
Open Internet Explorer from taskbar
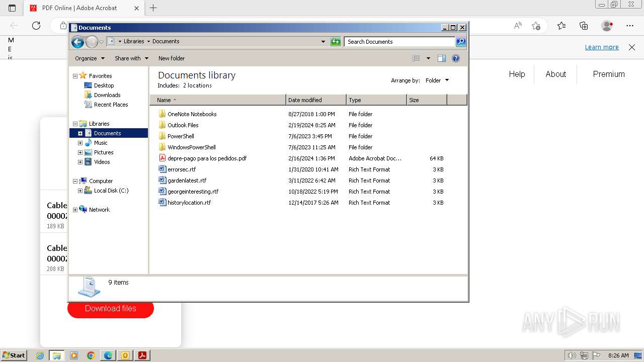pyautogui.click(x=40, y=355)
